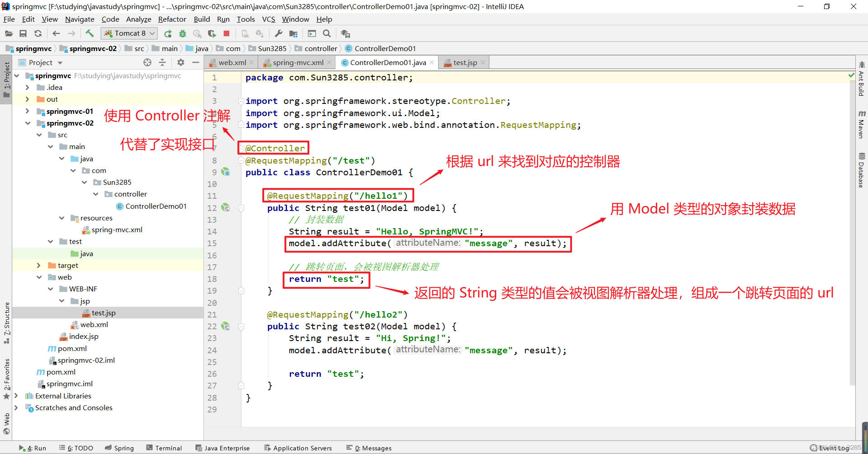Click the Synchronize refresh icon
The width and height of the screenshot is (868, 454).
click(x=38, y=33)
